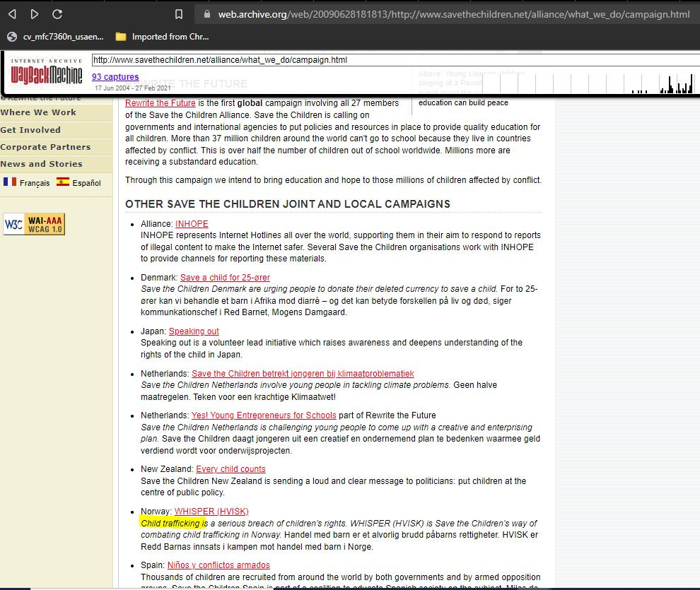This screenshot has height=590, width=700.
Task: Click a bar in the captures timeline graph
Action: [670, 85]
